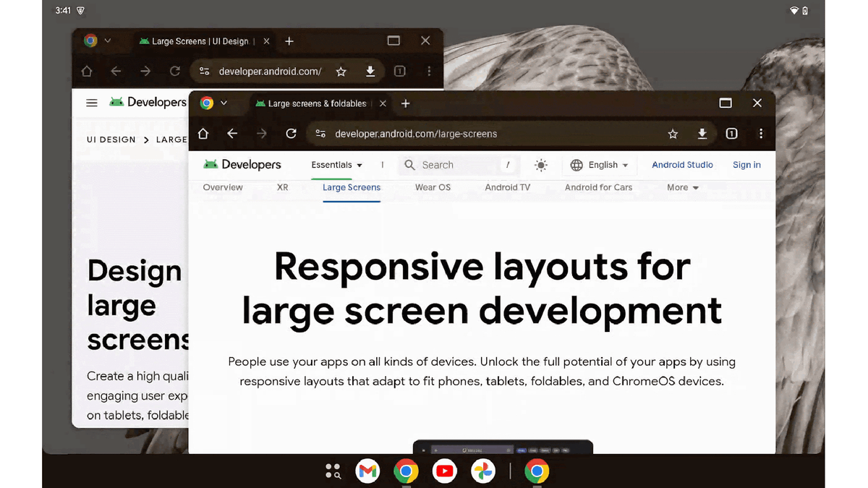Open new tab in front Chrome window
The image size is (868, 488).
(406, 103)
